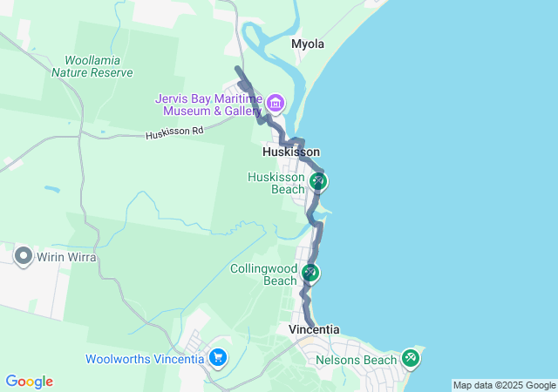This screenshot has width=558, height=392.
Task: Select the Huskisson Beach text label
Action: coord(276,183)
